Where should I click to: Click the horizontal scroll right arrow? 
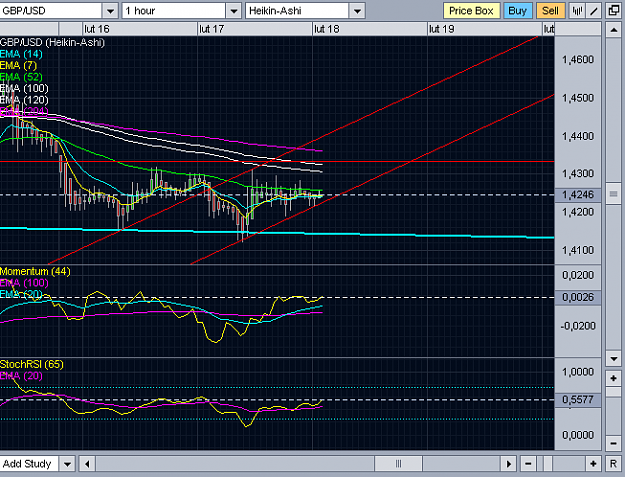(x=509, y=464)
